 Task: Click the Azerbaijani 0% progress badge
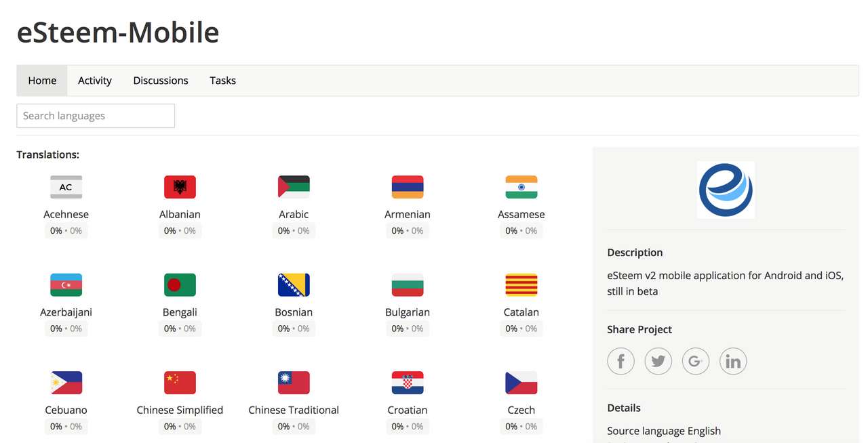click(66, 329)
